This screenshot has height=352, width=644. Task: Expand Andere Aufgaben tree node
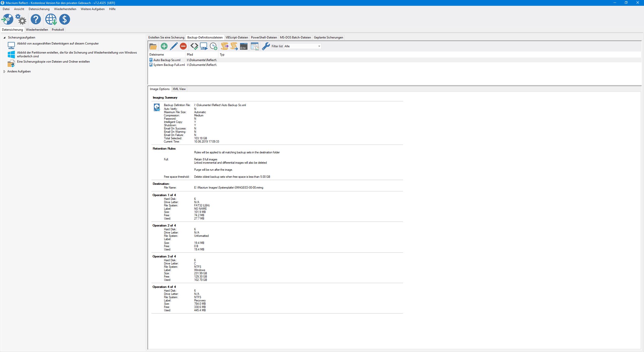pos(4,71)
